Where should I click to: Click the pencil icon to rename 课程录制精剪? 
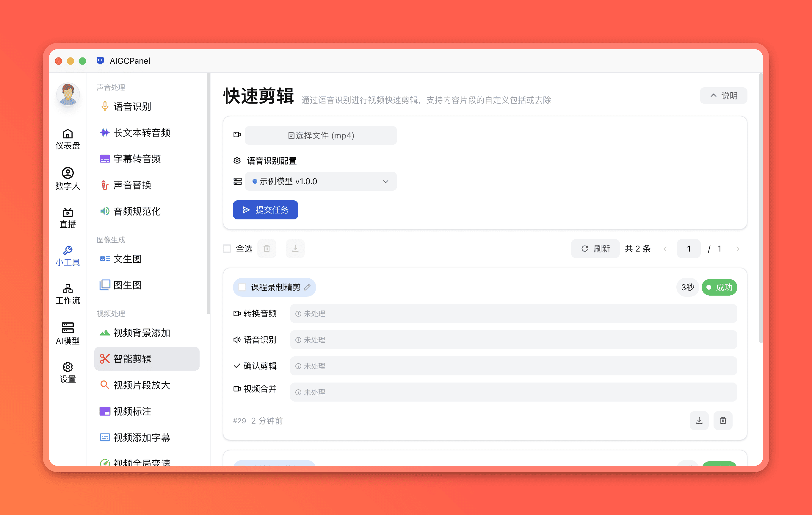coord(307,287)
